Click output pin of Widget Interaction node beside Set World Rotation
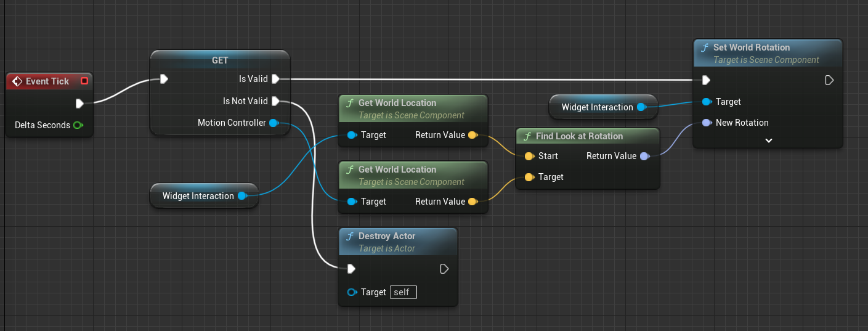The height and width of the screenshot is (331, 868). click(641, 107)
